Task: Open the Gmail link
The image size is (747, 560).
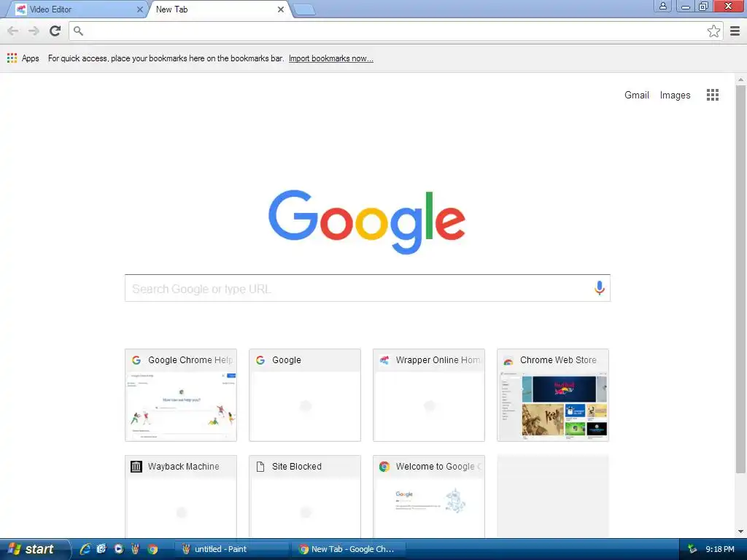Action: pos(636,95)
